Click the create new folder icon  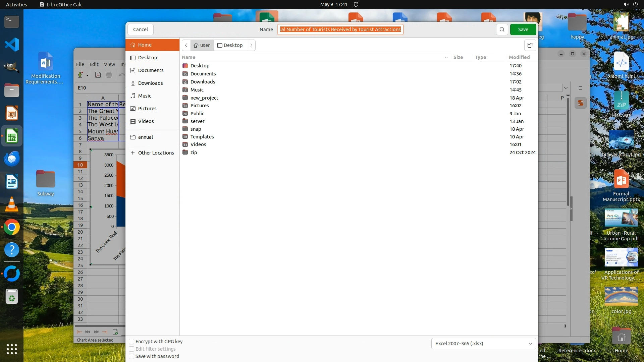[530, 45]
